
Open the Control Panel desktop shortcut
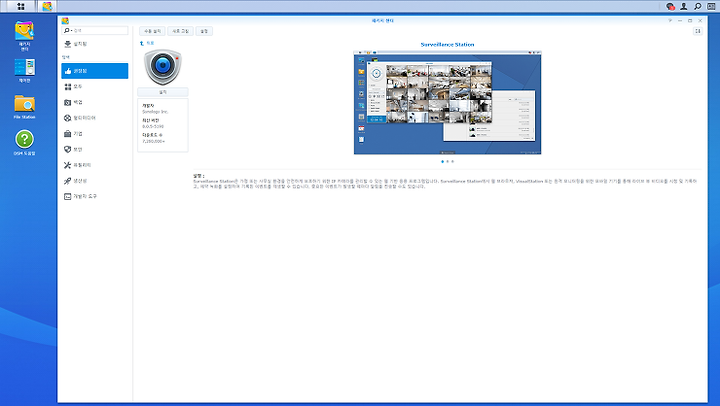(x=24, y=70)
